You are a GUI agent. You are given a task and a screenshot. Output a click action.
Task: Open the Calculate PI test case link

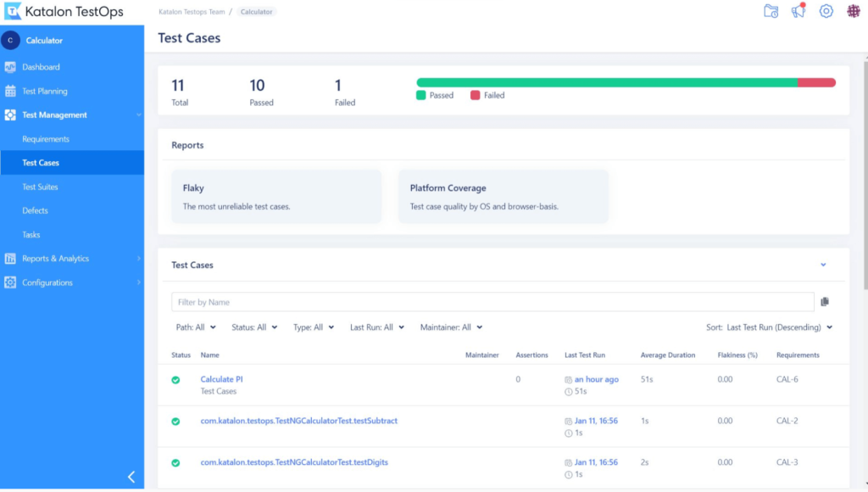point(221,379)
